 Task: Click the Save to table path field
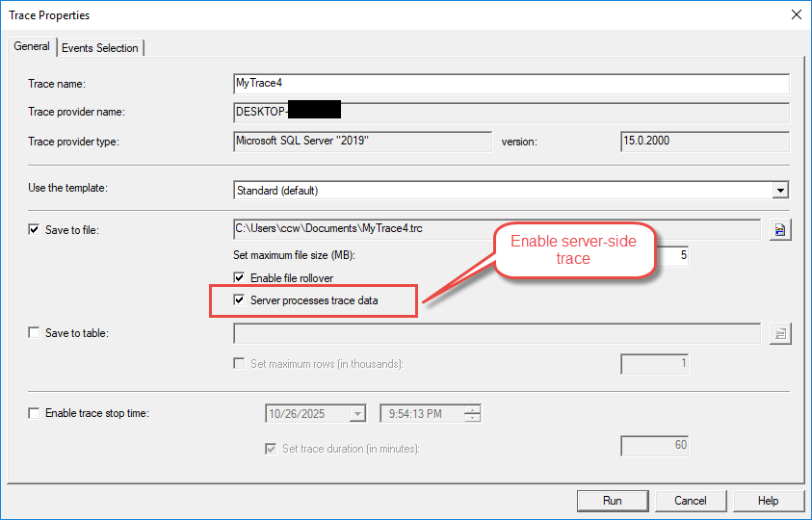497,333
